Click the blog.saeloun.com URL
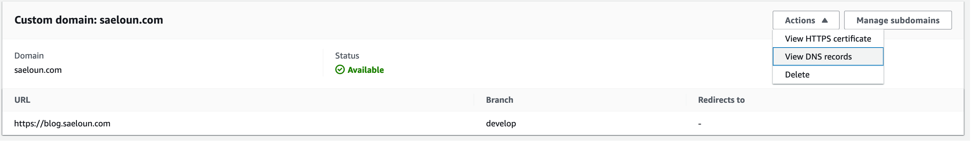This screenshot has height=142, width=980. (x=62, y=123)
